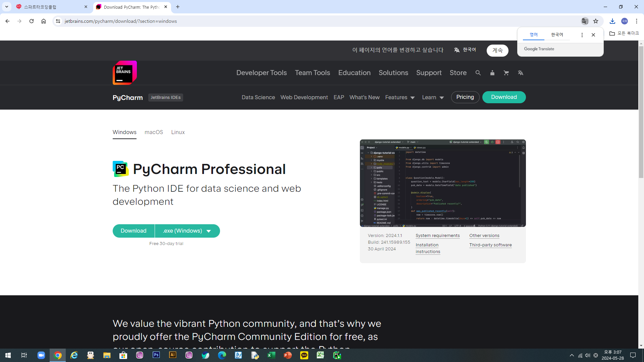Select the Windows tab
This screenshot has height=362, width=644.
point(124,132)
